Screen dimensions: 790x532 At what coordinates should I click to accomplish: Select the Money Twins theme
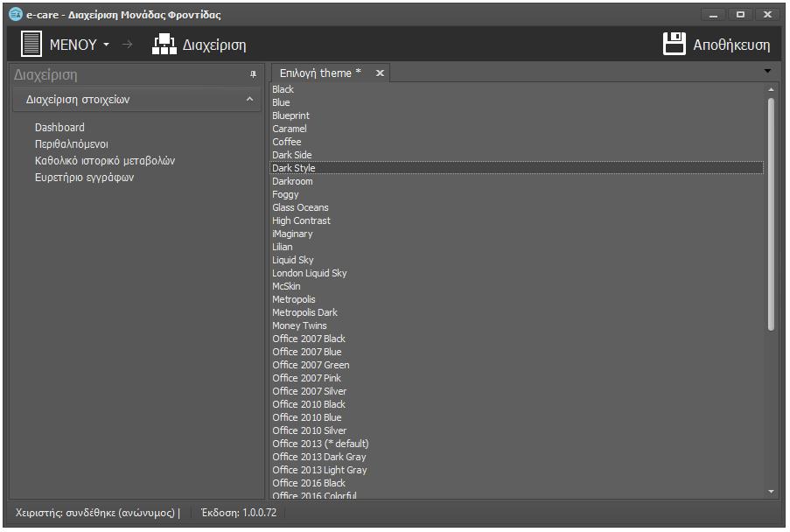pyautogui.click(x=517, y=325)
